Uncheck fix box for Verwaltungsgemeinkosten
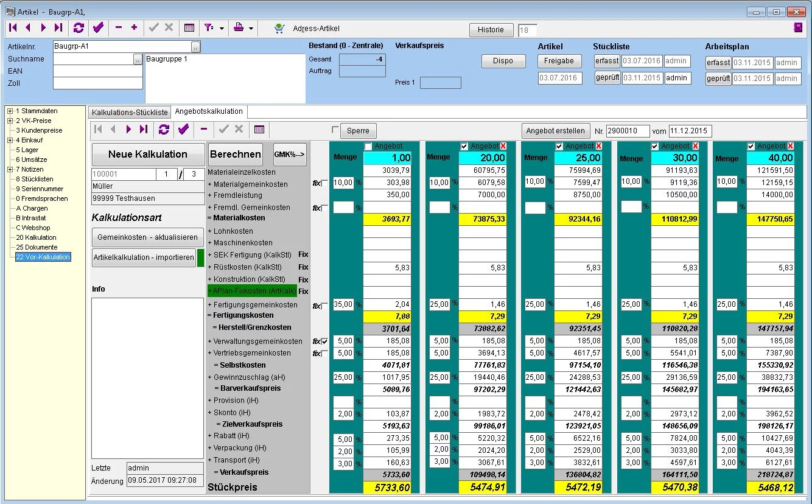 [324, 341]
